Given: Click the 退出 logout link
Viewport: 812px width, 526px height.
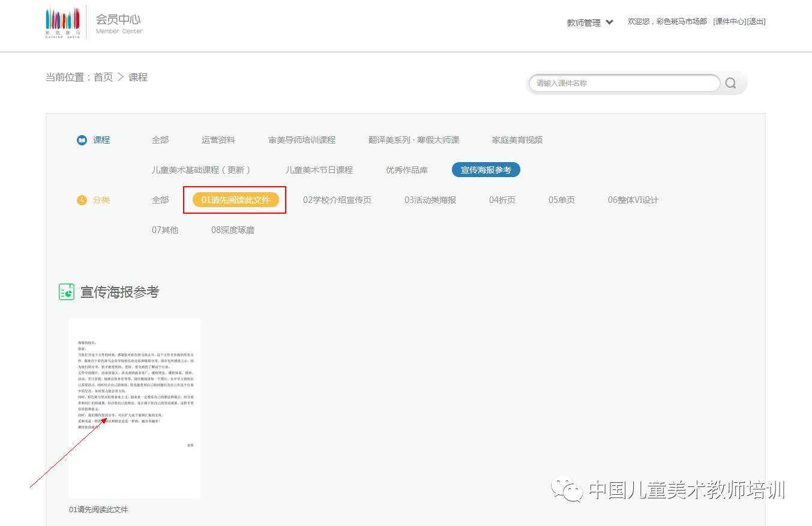Looking at the screenshot, I should 756,22.
